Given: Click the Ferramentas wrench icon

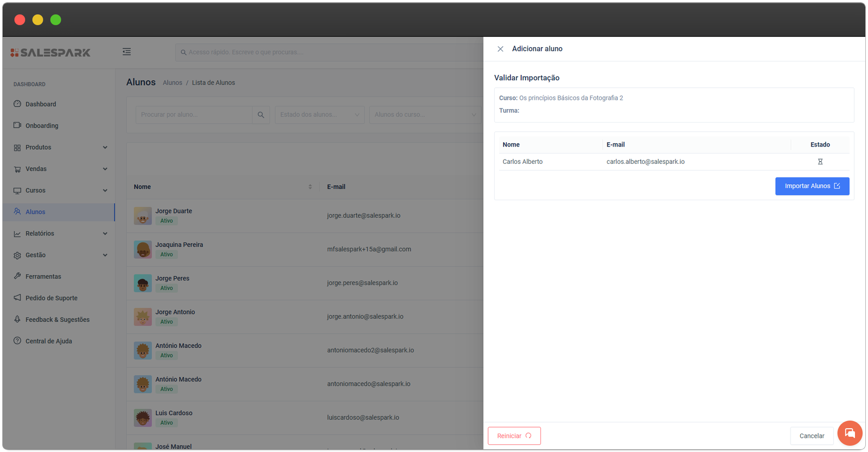Looking at the screenshot, I should coord(17,276).
